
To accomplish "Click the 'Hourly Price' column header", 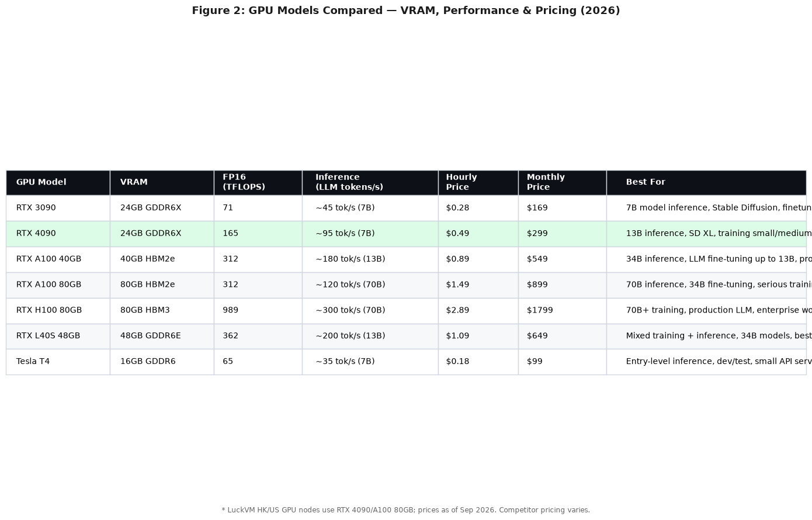I will 478,182.
